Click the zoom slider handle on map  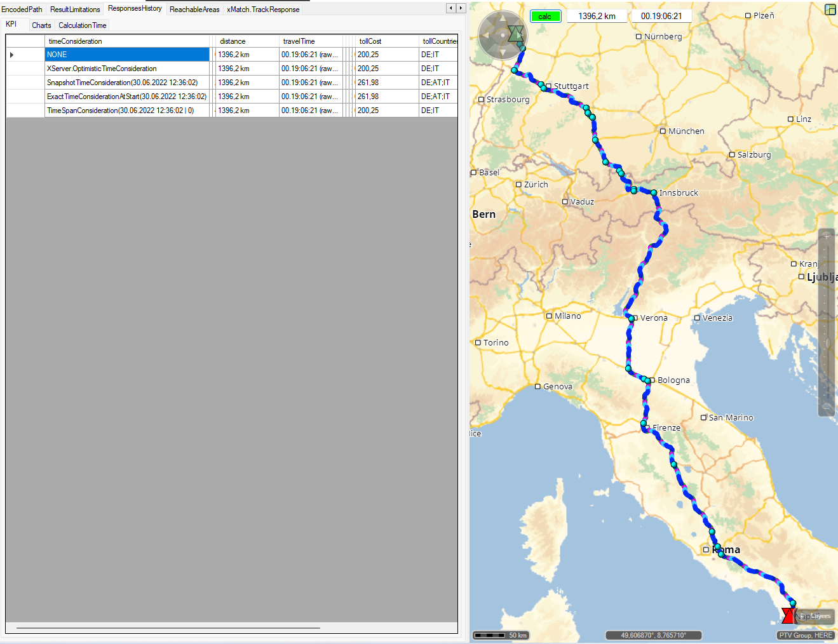click(x=827, y=343)
